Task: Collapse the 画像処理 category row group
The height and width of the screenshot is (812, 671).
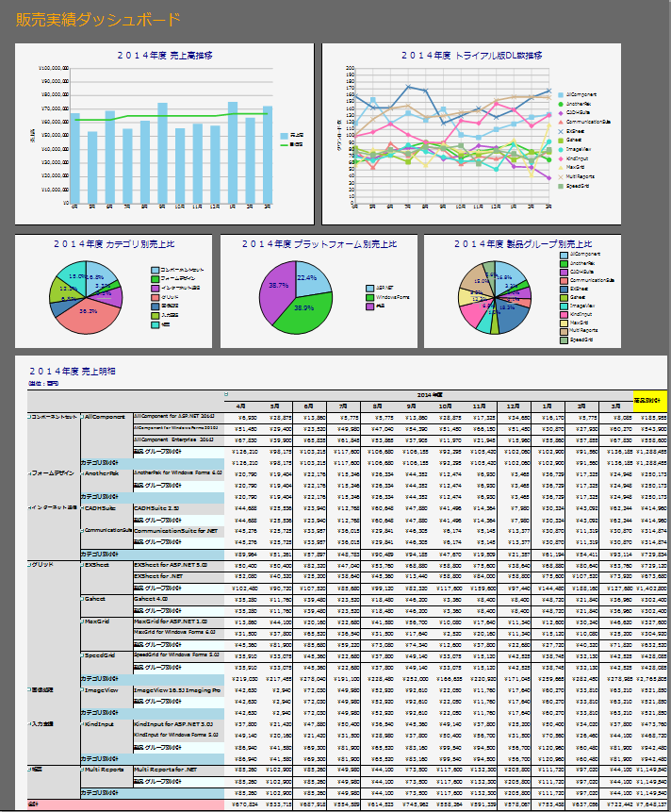Action: click(29, 689)
